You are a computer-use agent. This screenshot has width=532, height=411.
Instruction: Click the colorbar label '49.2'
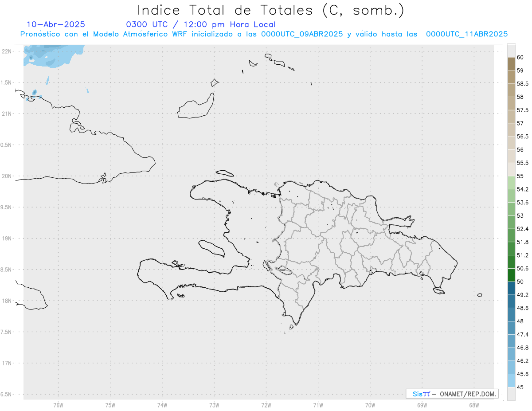coord(522,294)
